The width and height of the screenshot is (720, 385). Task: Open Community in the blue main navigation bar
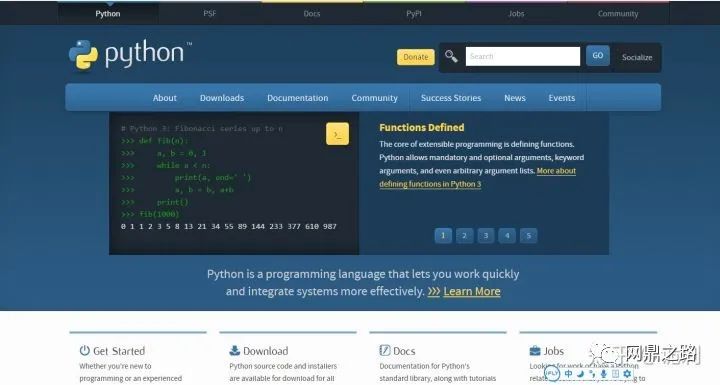[375, 98]
